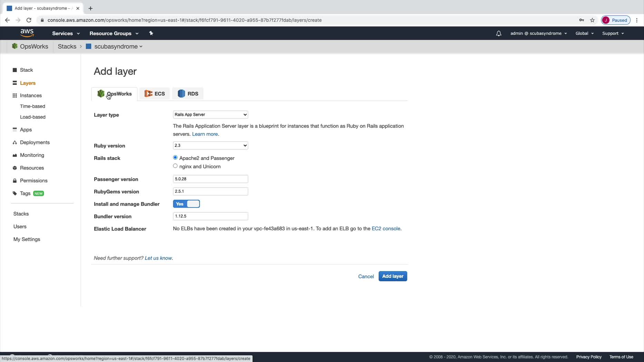Switch to the OpsWorks layer tab
This screenshot has height=362, width=644.
pos(115,94)
